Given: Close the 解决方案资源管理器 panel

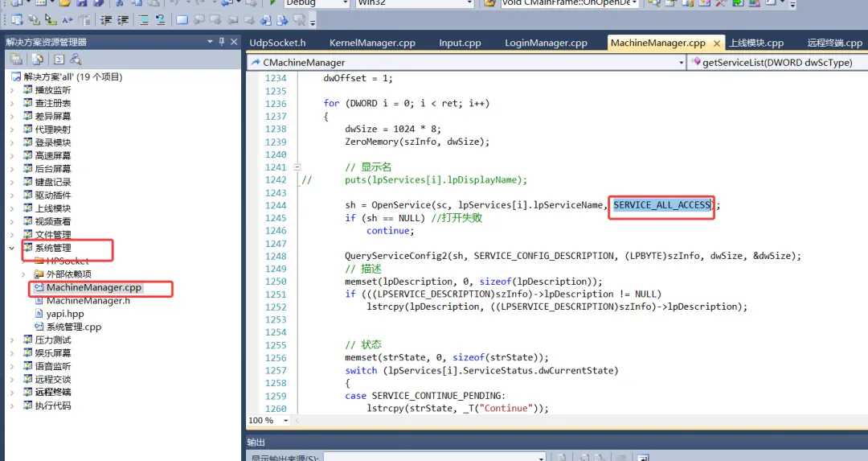Looking at the screenshot, I should 234,42.
